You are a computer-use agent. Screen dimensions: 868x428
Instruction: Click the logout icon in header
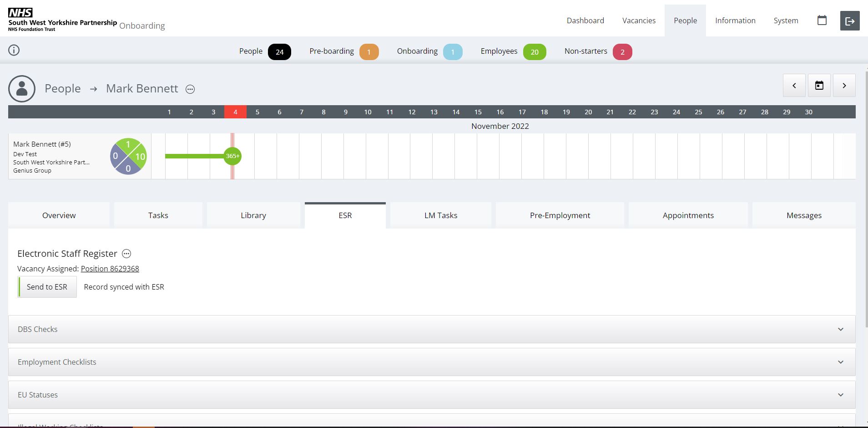[x=849, y=21]
